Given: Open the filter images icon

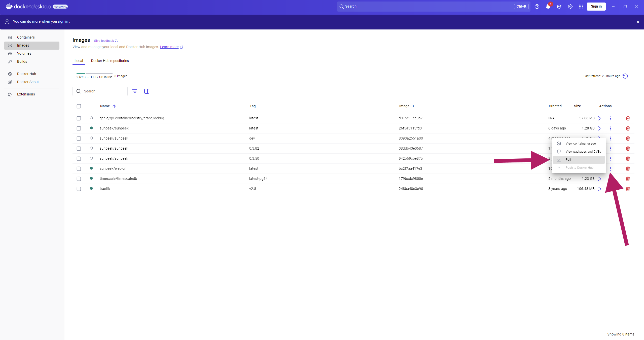Looking at the screenshot, I should (135, 91).
